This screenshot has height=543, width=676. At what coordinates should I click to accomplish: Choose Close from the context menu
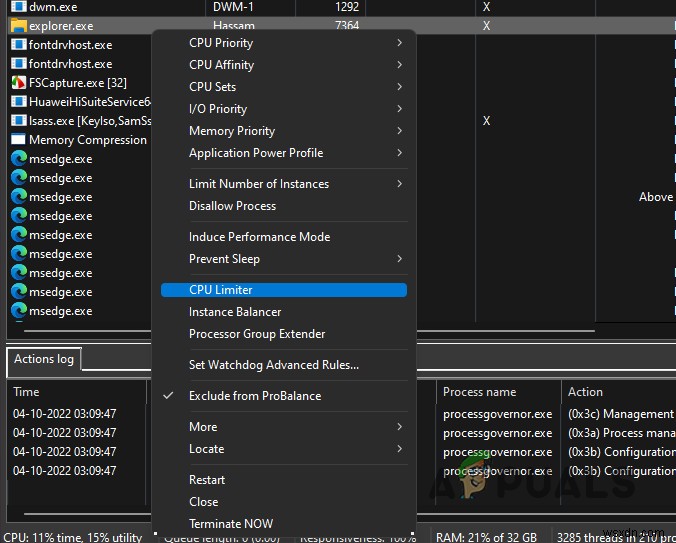coord(284,502)
